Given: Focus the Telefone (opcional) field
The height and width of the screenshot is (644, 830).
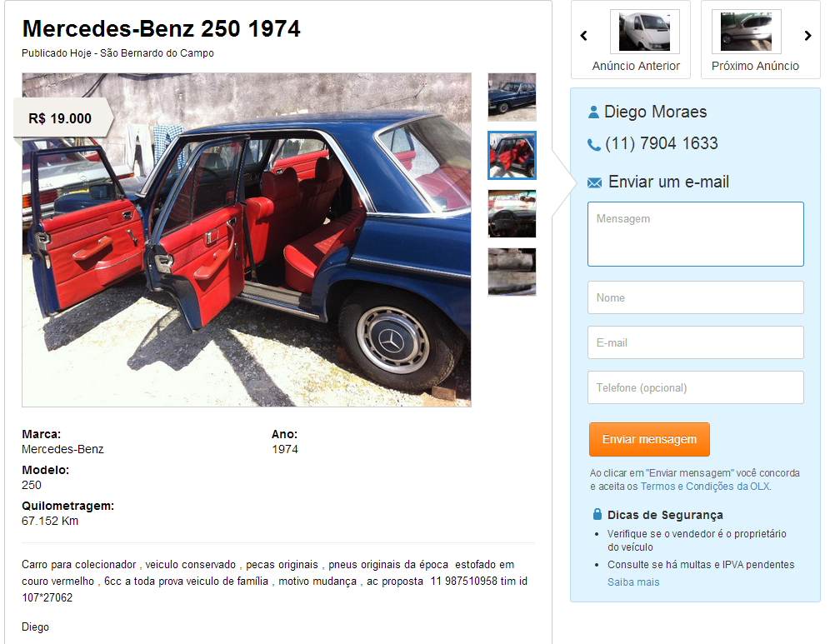Looking at the screenshot, I should pyautogui.click(x=696, y=387).
